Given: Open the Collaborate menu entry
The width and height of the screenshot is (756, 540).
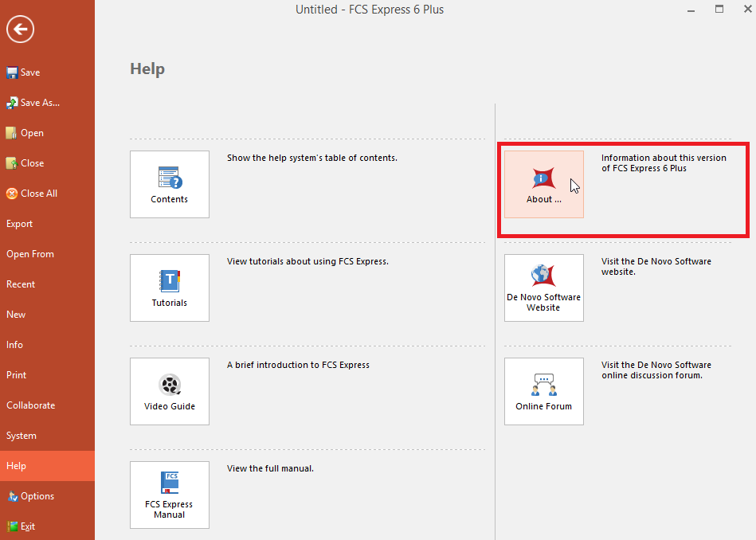Looking at the screenshot, I should [47, 405].
